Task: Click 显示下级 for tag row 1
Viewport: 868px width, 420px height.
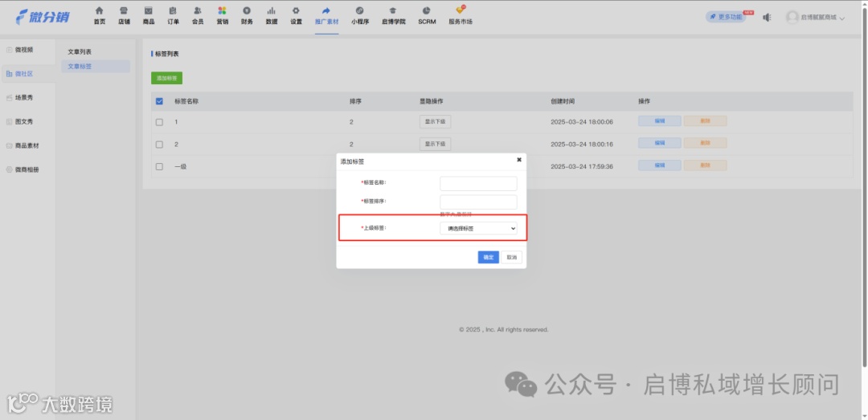Action: (x=435, y=122)
